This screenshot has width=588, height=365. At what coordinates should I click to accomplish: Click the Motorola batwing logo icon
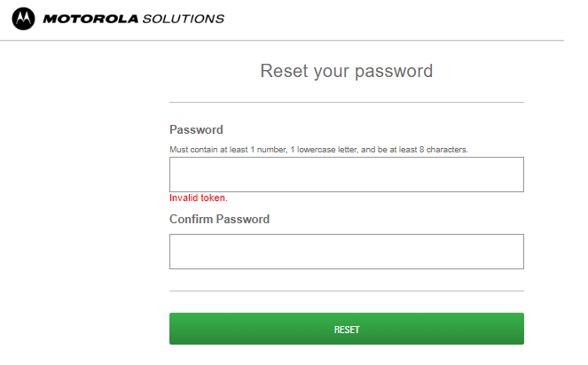(23, 19)
